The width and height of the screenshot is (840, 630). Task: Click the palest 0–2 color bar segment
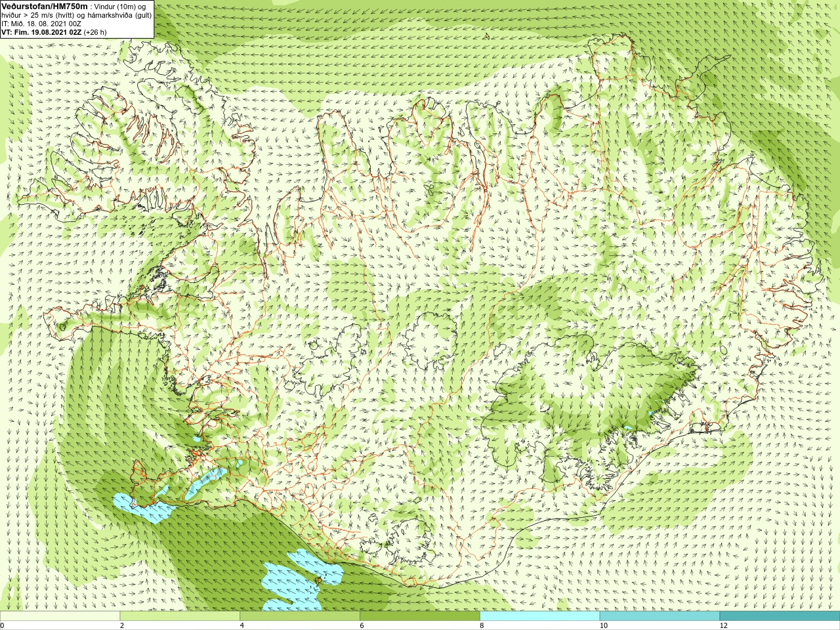pos(60,616)
